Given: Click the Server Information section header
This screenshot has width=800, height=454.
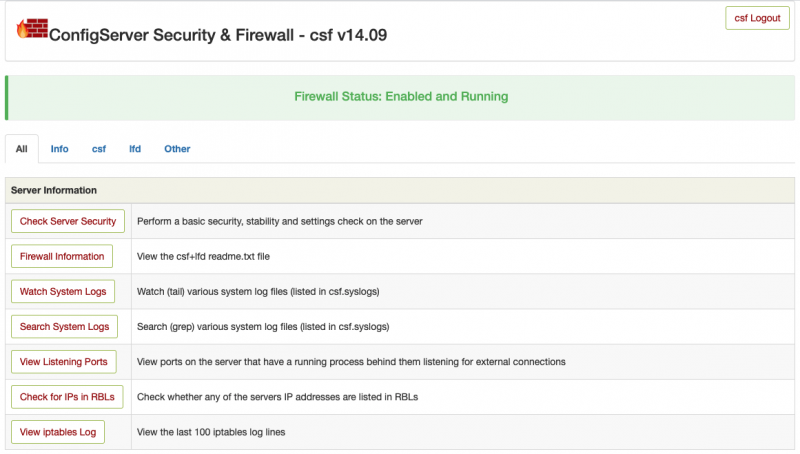Looking at the screenshot, I should tap(54, 190).
